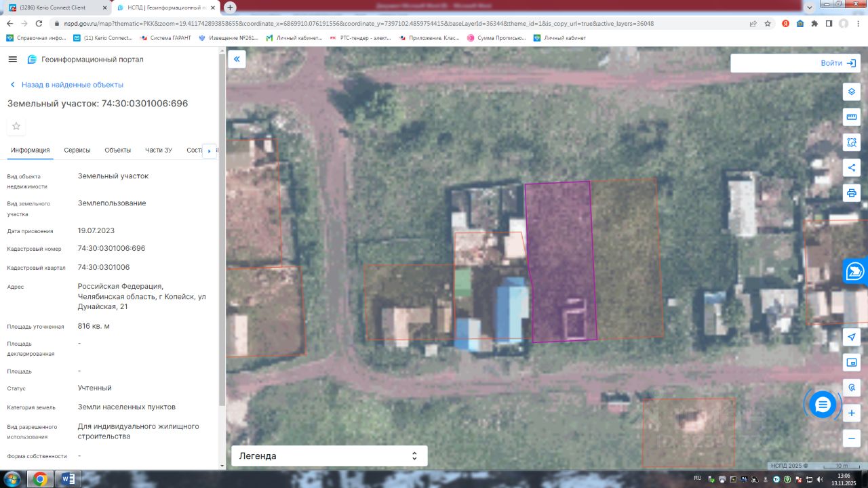This screenshot has width=868, height=488.
Task: Add the land parcel to favorites star
Action: click(x=16, y=126)
